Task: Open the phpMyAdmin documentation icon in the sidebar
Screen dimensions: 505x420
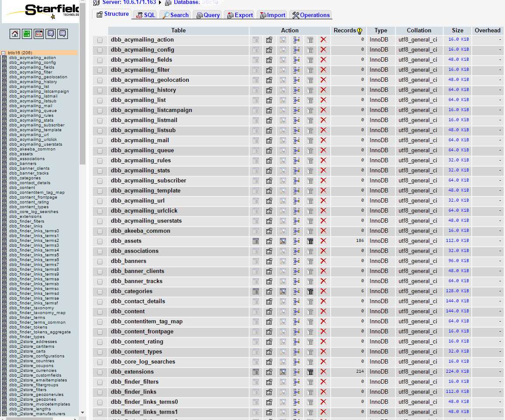Action: click(50, 34)
